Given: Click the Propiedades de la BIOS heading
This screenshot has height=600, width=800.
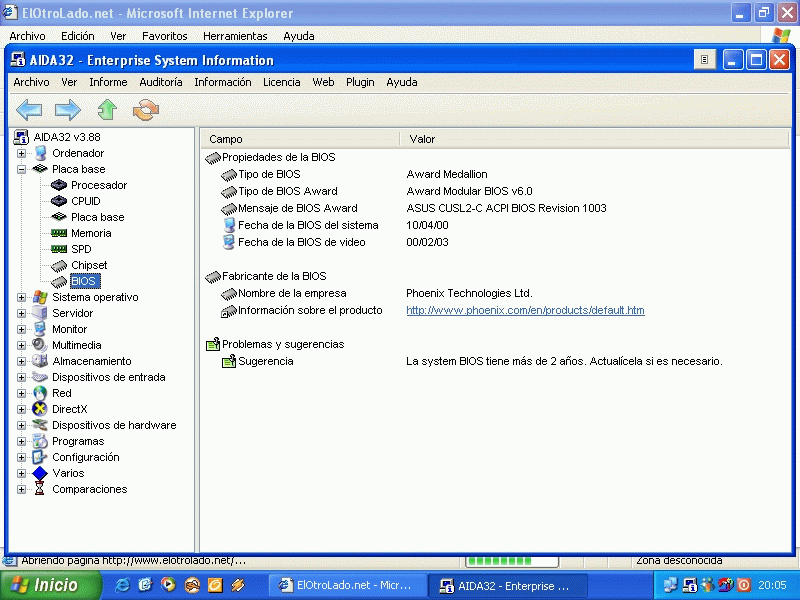Looking at the screenshot, I should 278,157.
